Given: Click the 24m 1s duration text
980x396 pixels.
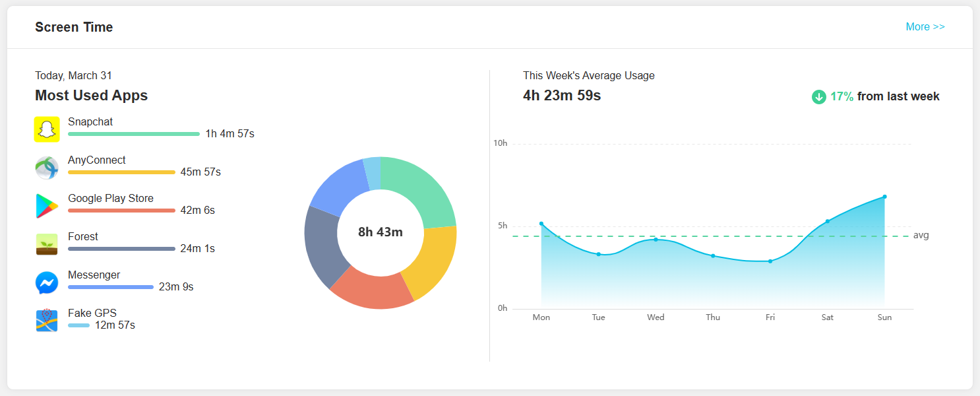Looking at the screenshot, I should point(198,249).
